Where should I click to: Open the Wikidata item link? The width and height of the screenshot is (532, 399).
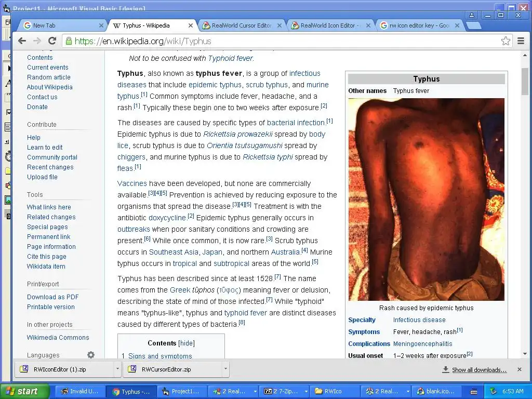46,267
